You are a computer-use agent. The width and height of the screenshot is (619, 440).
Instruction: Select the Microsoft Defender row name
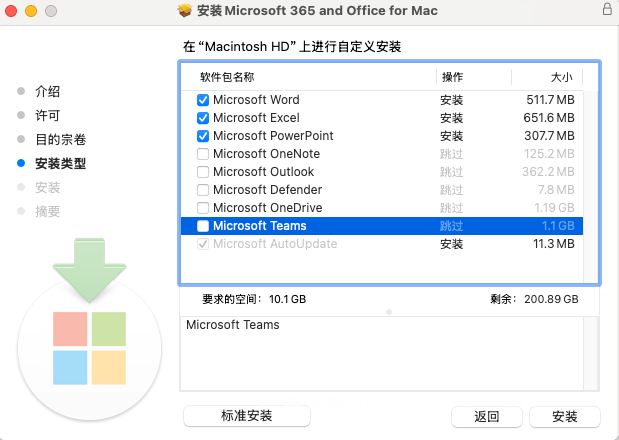[268, 190]
